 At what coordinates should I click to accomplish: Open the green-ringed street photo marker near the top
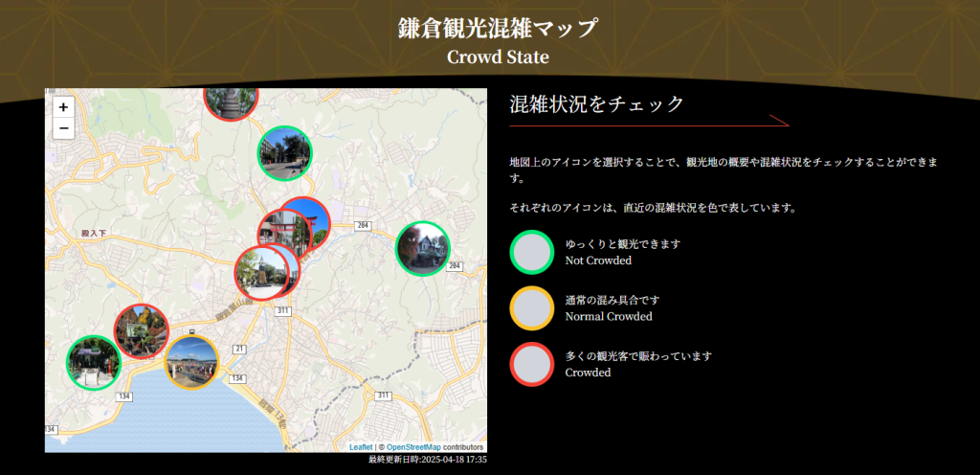(284, 153)
